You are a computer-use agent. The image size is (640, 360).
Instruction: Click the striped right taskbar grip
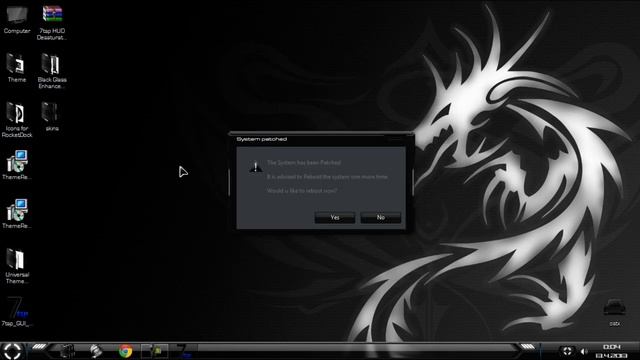click(x=527, y=347)
